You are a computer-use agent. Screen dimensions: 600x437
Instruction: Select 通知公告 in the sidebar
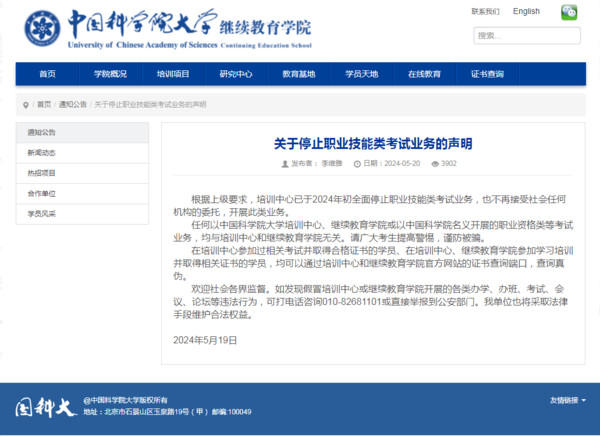82,133
